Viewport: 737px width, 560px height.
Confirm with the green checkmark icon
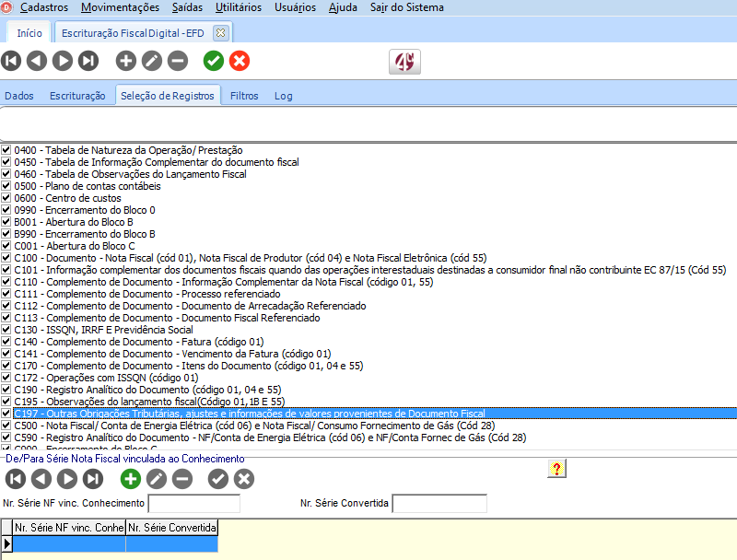pos(214,61)
